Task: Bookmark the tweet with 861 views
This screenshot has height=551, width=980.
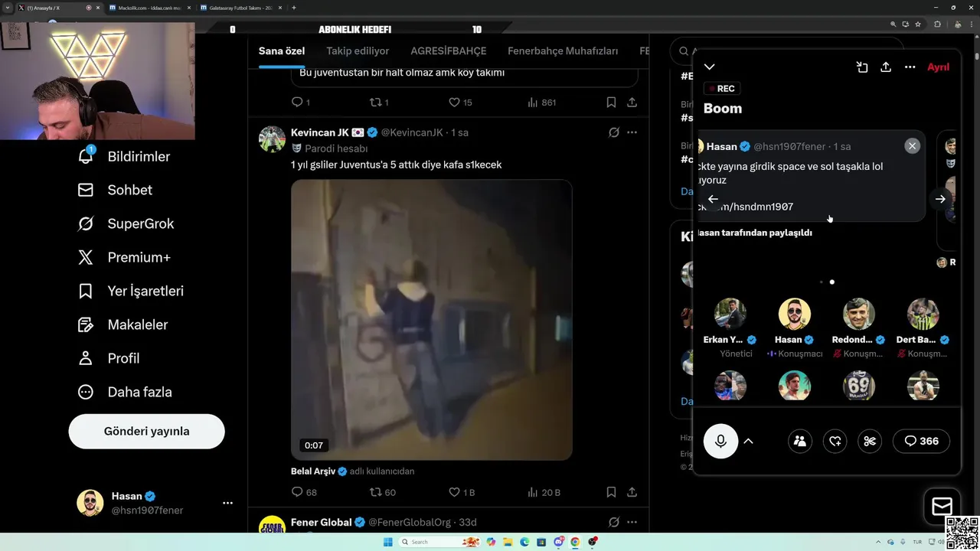Action: click(x=611, y=102)
